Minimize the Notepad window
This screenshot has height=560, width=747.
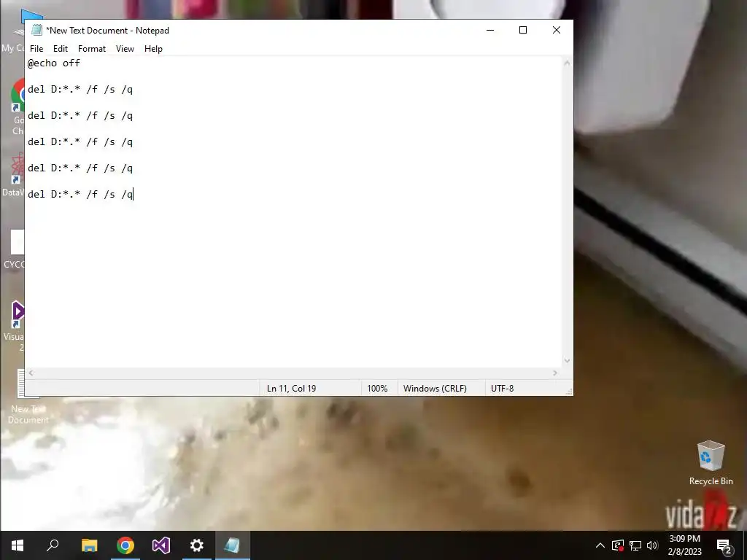pos(490,30)
